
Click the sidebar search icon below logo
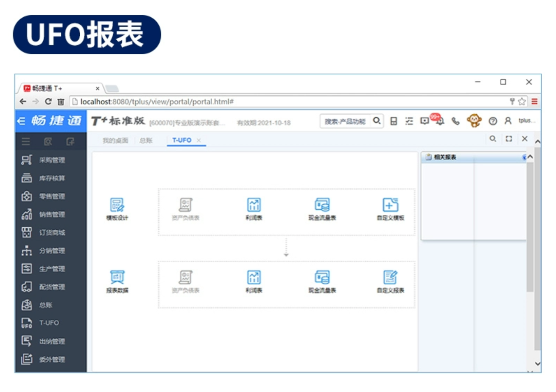[x=48, y=142]
